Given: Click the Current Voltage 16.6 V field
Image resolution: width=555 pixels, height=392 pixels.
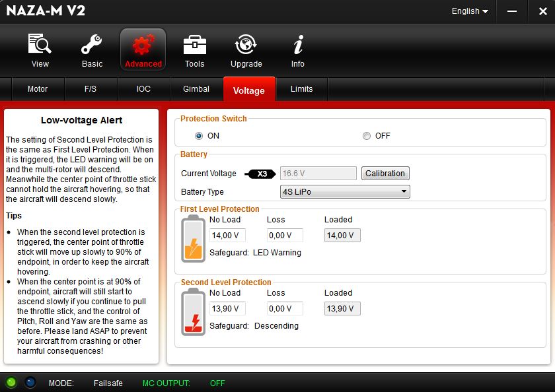Looking at the screenshot, I should (x=318, y=173).
